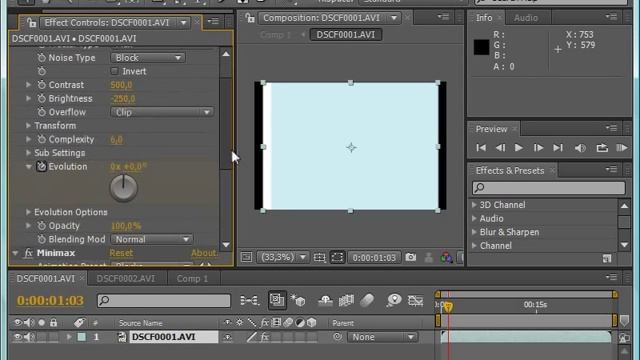Click the Evolution angle dial
This screenshot has width=640, height=360.
(x=124, y=188)
